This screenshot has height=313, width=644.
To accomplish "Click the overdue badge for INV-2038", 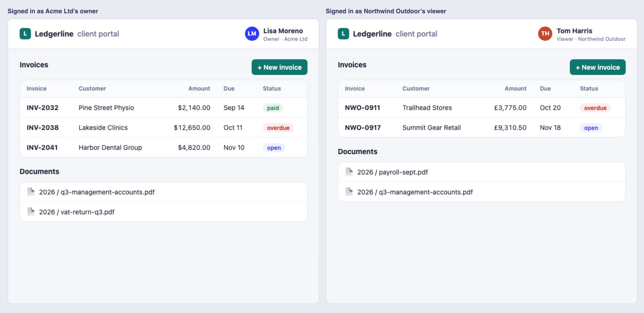I will (x=278, y=128).
